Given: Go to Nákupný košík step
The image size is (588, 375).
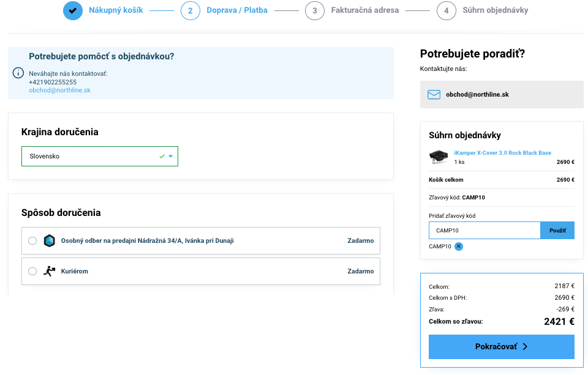Looking at the screenshot, I should pos(116,10).
